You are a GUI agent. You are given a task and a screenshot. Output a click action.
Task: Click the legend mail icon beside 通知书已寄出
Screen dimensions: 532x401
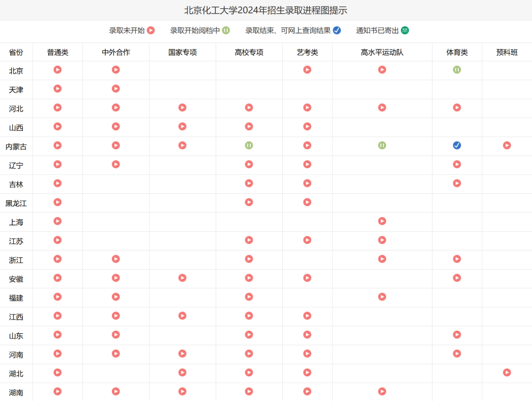(x=405, y=31)
